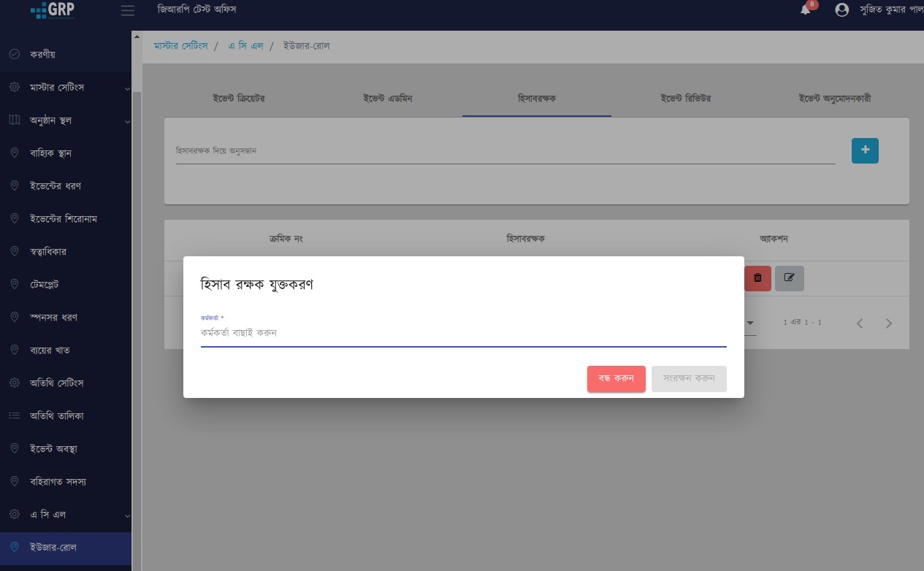This screenshot has height=571, width=924.
Task: Click the sidebar scrollbar up arrow
Action: click(137, 37)
